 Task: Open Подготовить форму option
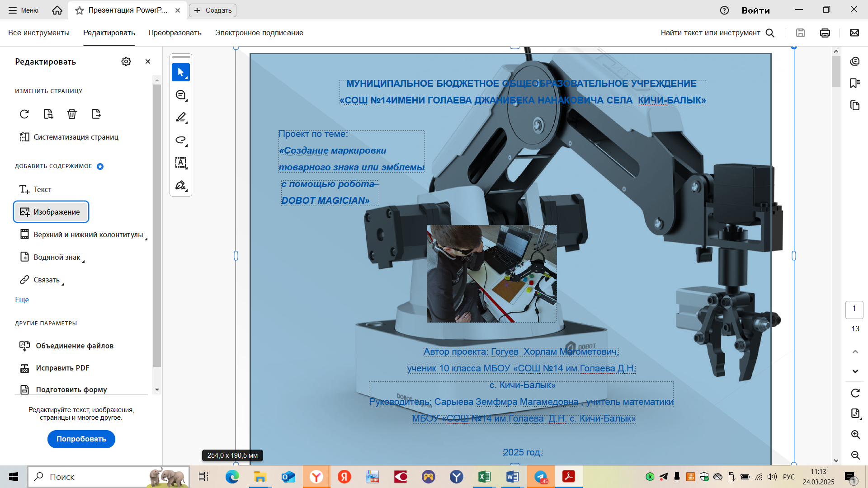63,389
